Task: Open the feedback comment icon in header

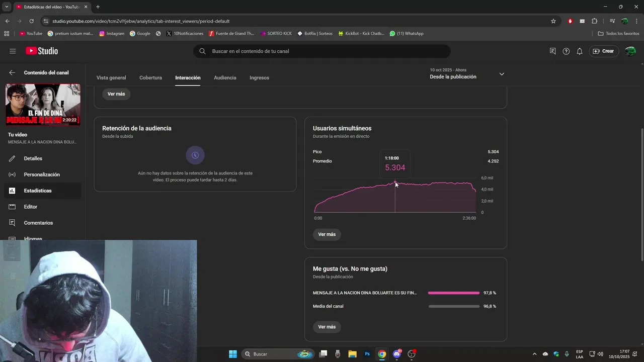Action: pyautogui.click(x=552, y=51)
